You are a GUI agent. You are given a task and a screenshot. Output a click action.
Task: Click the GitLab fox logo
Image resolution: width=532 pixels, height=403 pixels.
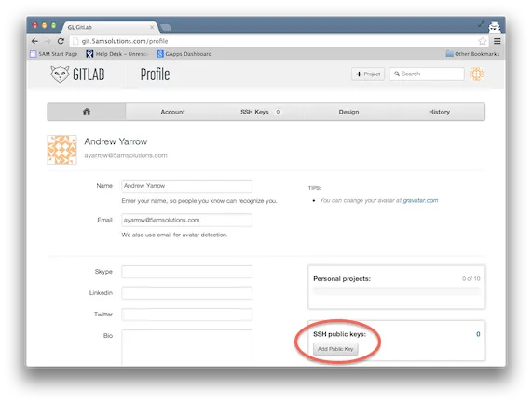pos(77,74)
